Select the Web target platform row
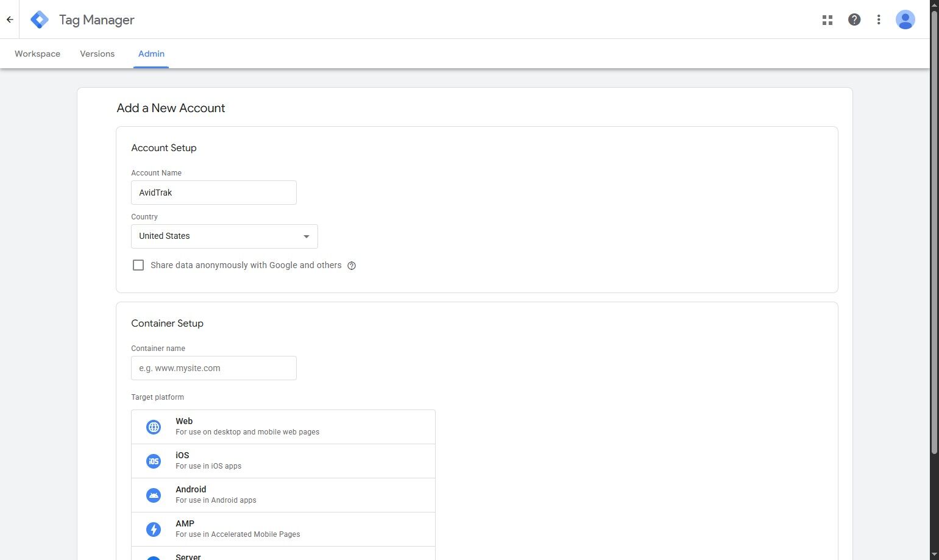The image size is (939, 560). 283,427
